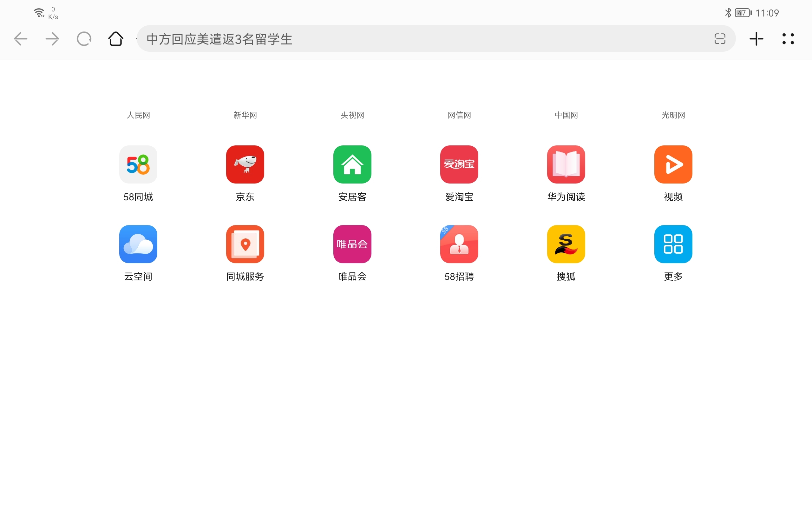Screen dimensions: 812x508
Task: Open the 光明网 link
Action: [673, 115]
